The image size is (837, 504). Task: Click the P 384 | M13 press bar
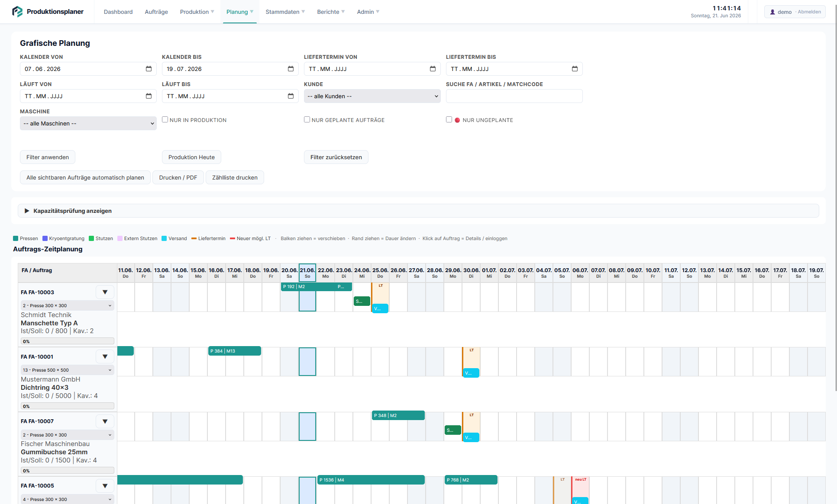235,351
